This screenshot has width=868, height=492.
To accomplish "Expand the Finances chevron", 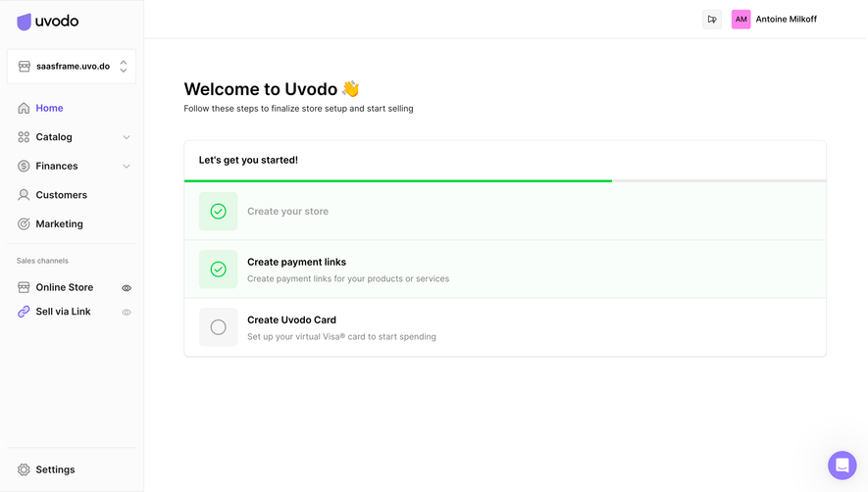I will tap(127, 166).
